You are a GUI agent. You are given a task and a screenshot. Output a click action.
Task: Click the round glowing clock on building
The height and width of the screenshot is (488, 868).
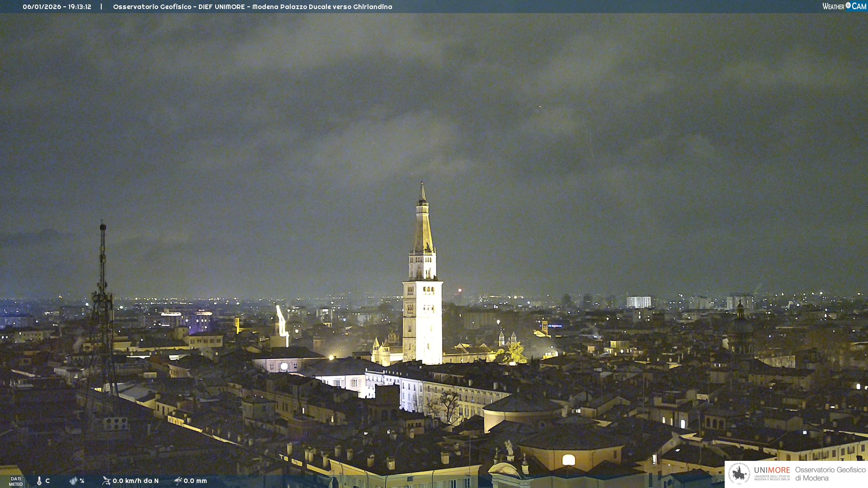[x=284, y=366]
